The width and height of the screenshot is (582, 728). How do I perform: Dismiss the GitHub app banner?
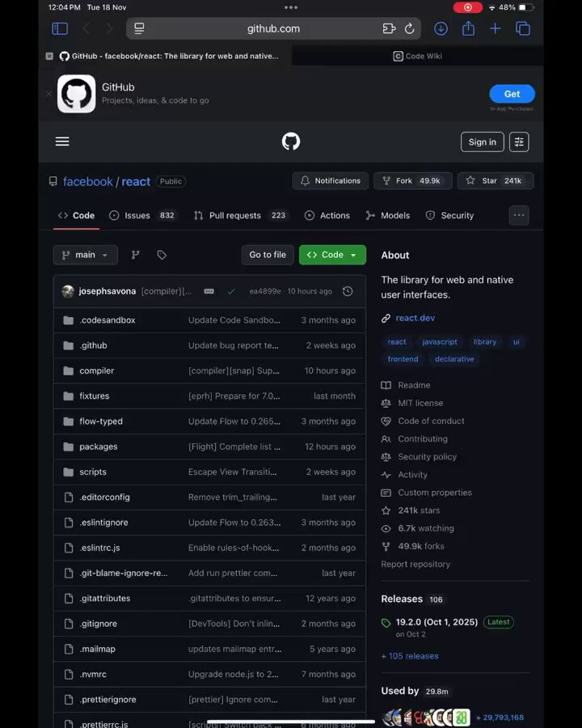[49, 94]
